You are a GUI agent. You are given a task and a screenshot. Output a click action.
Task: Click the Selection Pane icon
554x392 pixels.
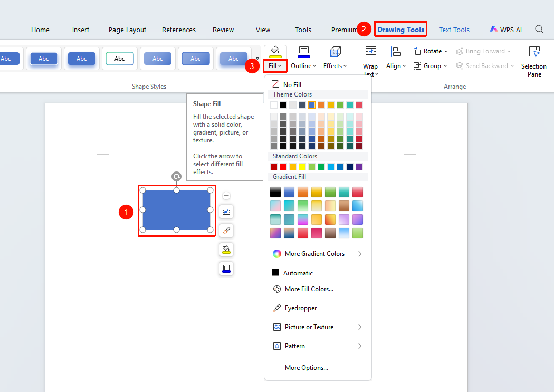[534, 52]
